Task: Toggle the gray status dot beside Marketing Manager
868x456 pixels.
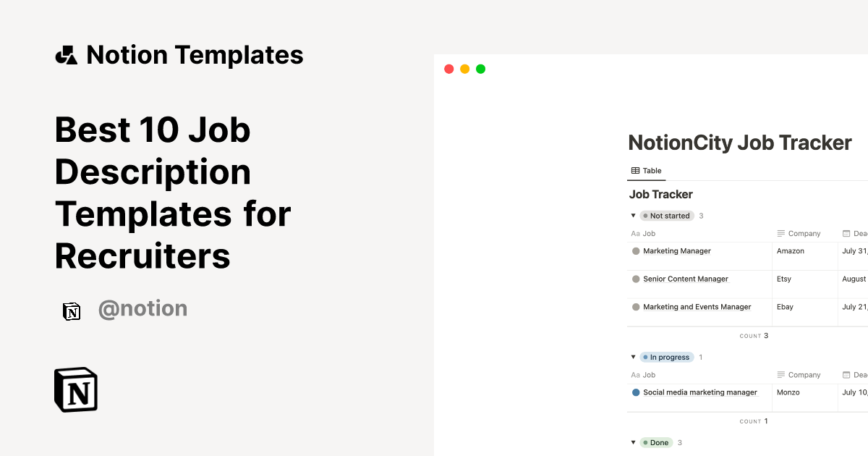Action: [x=634, y=250]
